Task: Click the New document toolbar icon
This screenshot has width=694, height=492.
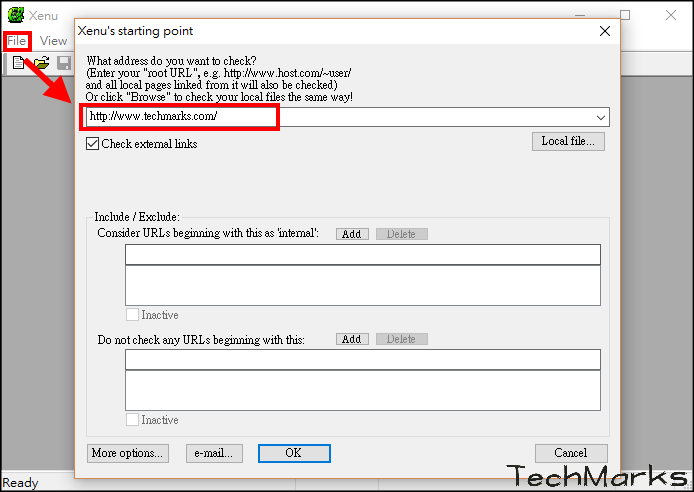Action: (x=18, y=63)
